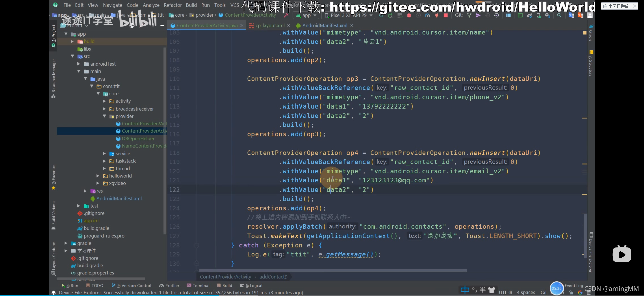Open the Device File Explorer side tab
This screenshot has width=644, height=296.
click(591, 253)
